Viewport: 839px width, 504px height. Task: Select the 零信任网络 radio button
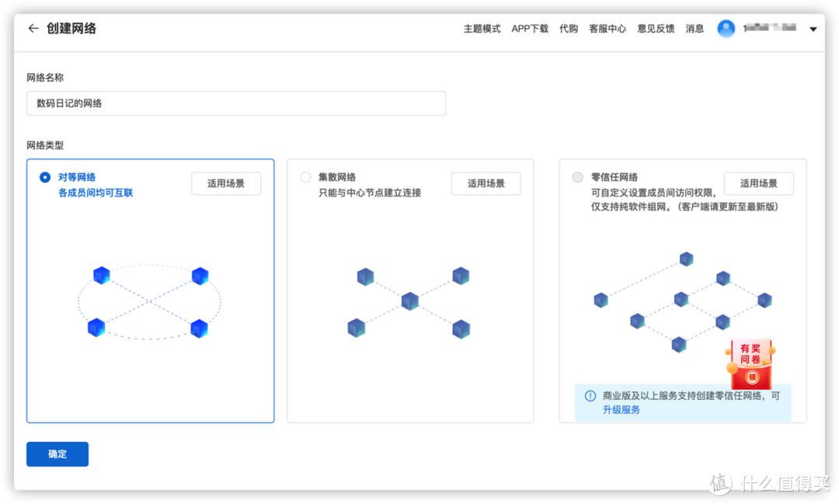pyautogui.click(x=577, y=178)
